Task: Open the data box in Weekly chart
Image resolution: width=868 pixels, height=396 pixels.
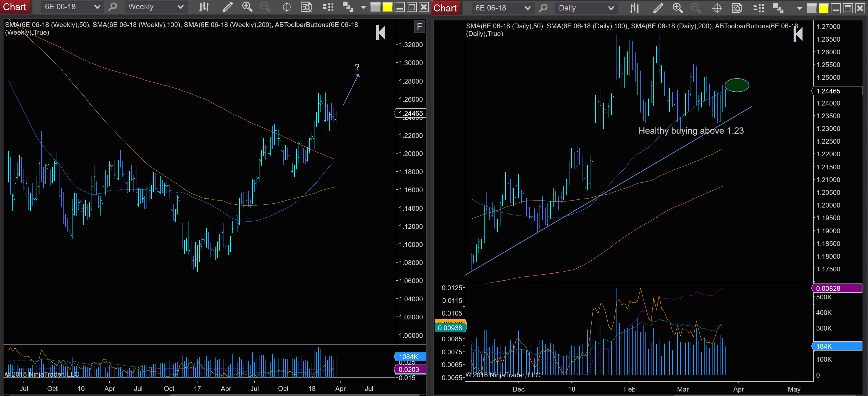Action: click(306, 7)
